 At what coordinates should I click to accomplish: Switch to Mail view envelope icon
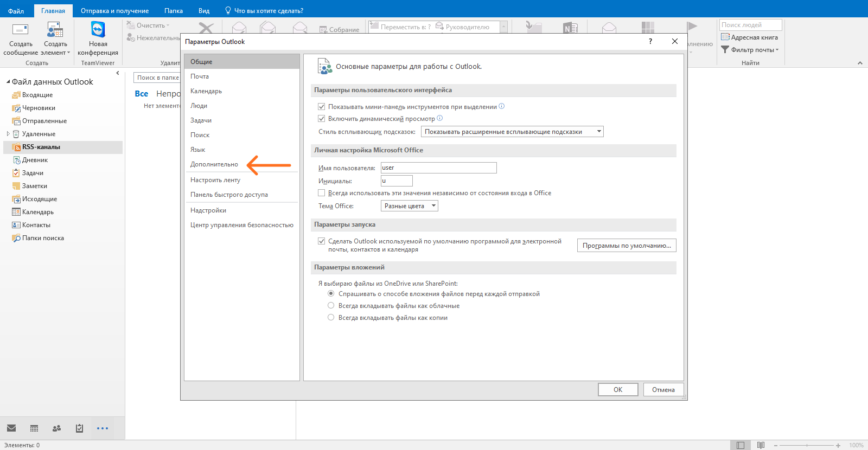[x=11, y=428]
